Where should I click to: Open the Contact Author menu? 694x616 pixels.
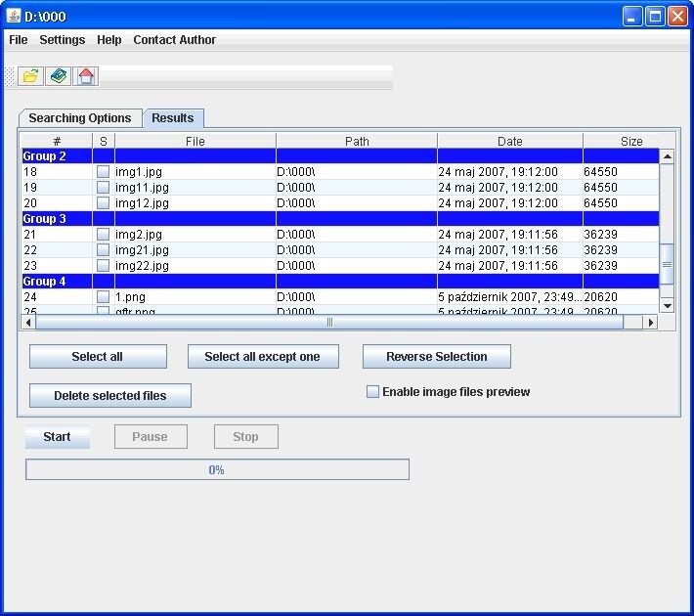(x=174, y=40)
